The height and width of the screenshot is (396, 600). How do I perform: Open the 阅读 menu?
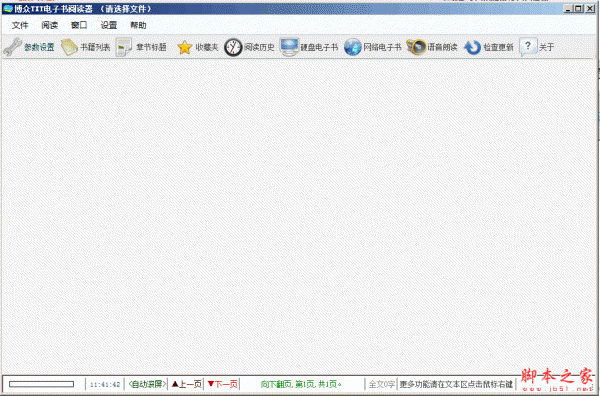[50, 25]
